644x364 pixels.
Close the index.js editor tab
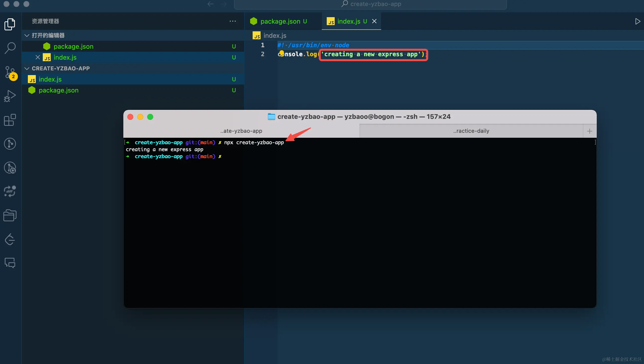click(x=374, y=21)
